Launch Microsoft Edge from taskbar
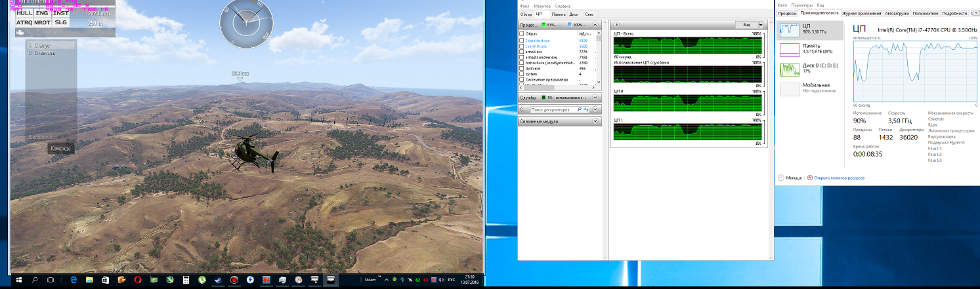Viewport: 980px width, 289px height. (74, 280)
